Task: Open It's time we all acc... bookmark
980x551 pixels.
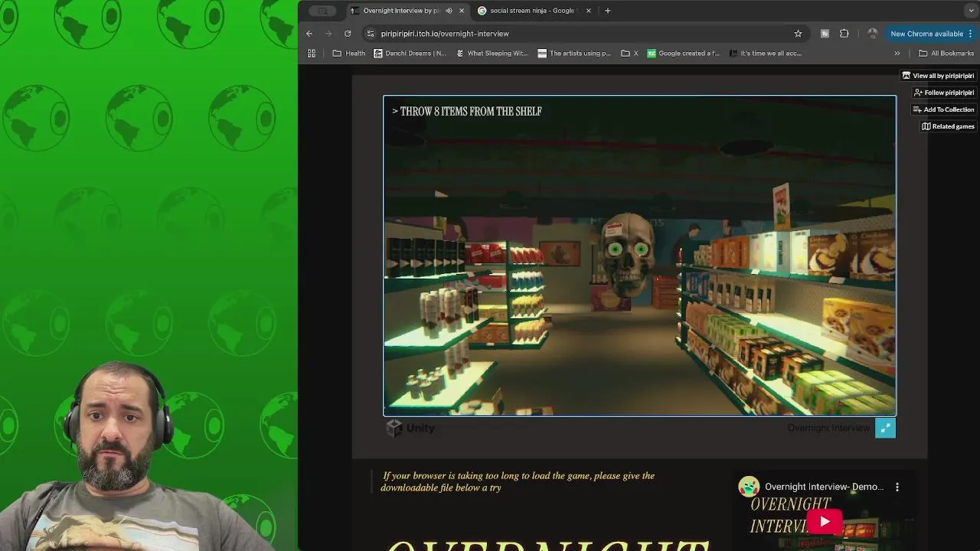Action: [766, 54]
